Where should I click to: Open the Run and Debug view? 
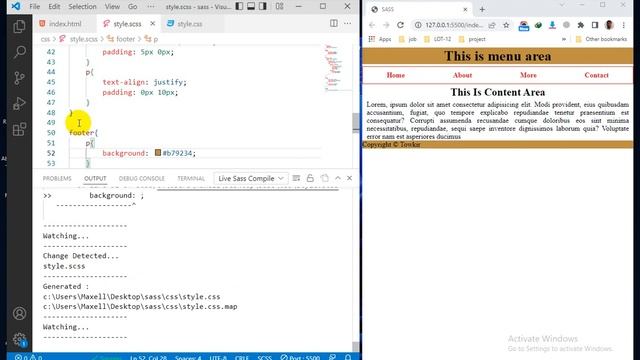coord(19,104)
